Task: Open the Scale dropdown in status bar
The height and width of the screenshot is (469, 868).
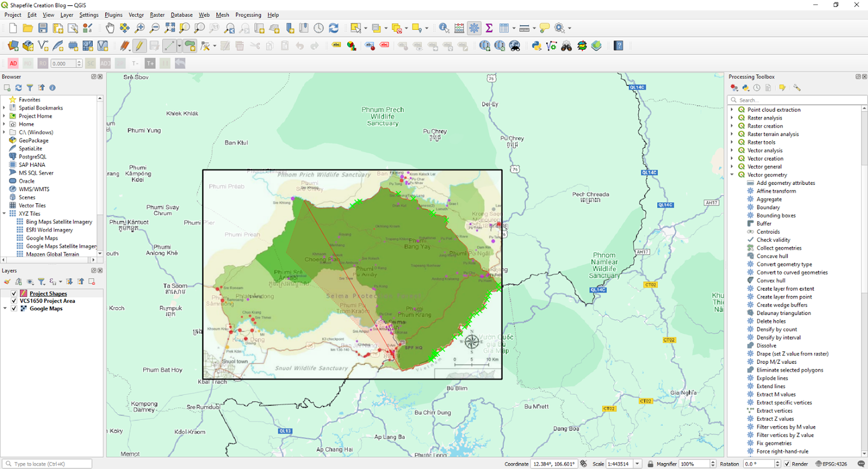Action: 637,464
